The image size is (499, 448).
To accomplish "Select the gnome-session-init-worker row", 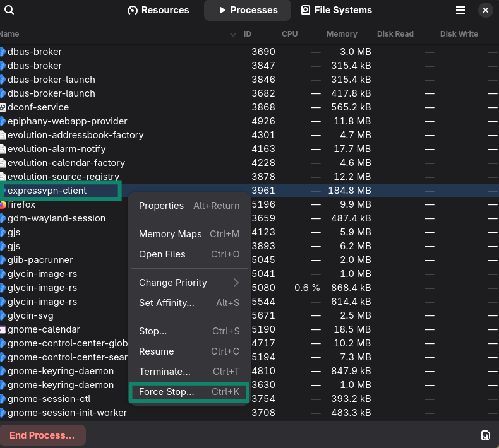I will [249, 413].
